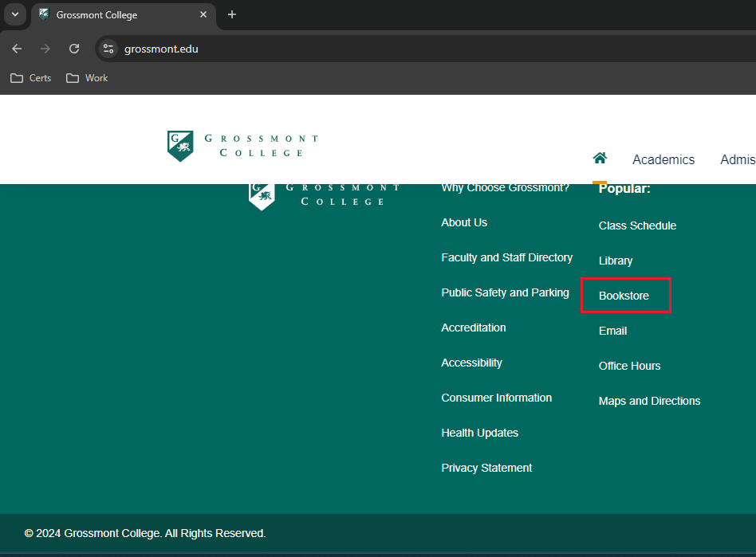The width and height of the screenshot is (756, 557).
Task: Close the Grossmont College tab
Action: click(x=203, y=14)
